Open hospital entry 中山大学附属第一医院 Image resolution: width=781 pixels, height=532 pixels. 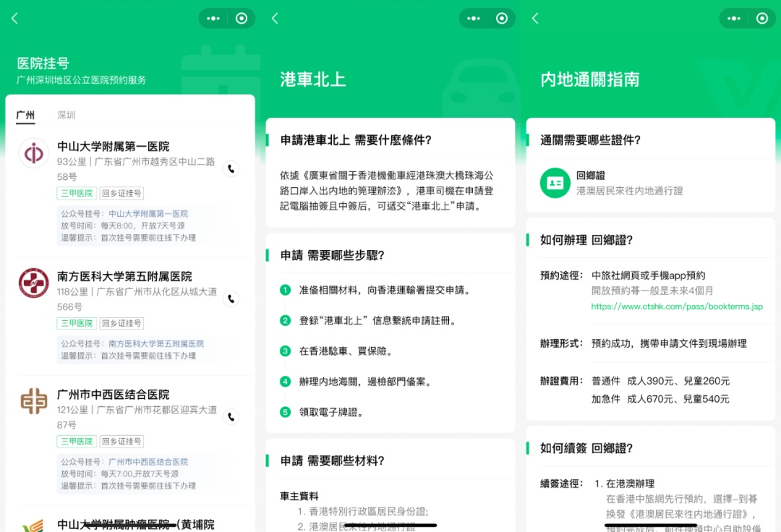(113, 146)
